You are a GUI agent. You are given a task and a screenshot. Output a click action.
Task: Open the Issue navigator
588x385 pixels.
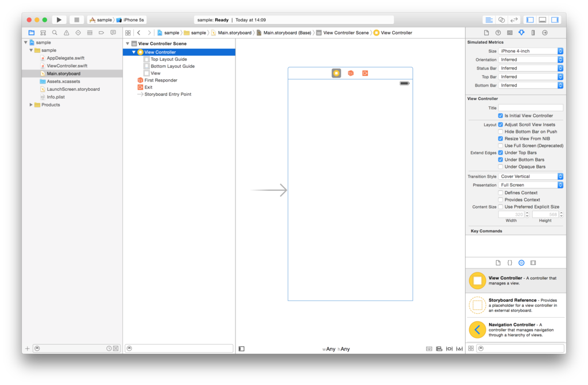(67, 33)
